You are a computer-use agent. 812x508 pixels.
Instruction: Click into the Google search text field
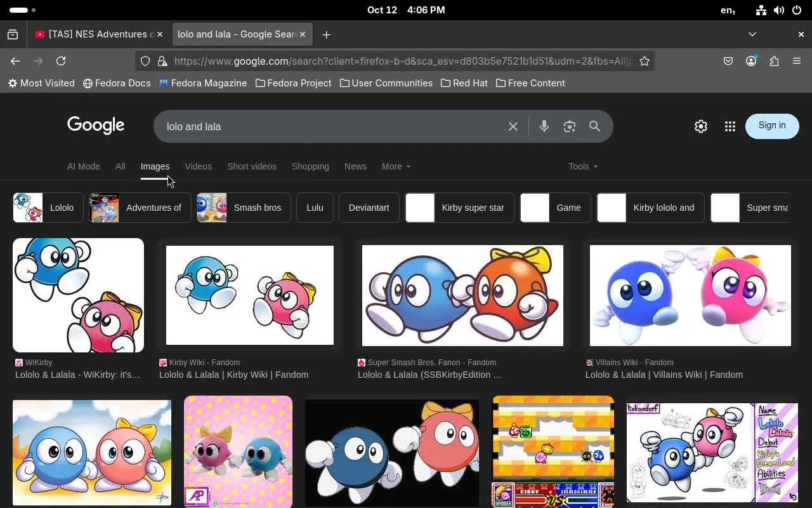[x=333, y=126]
